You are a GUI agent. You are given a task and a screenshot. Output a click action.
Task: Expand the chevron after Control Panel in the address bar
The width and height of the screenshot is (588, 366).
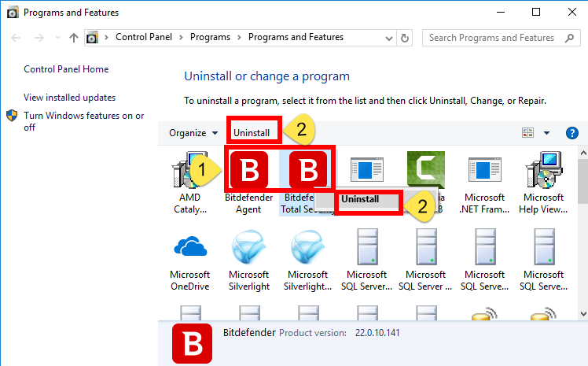[181, 37]
